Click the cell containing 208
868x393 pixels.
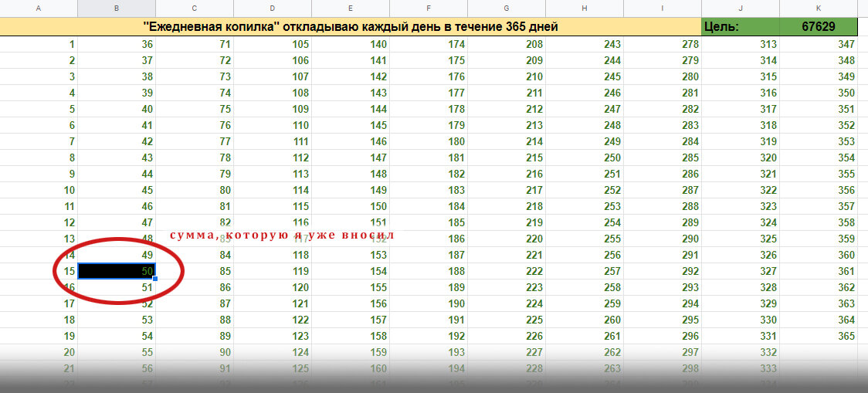[x=507, y=44]
